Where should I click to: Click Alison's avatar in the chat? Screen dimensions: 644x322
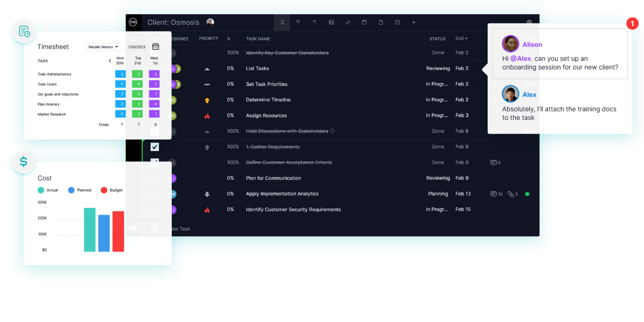(x=510, y=43)
